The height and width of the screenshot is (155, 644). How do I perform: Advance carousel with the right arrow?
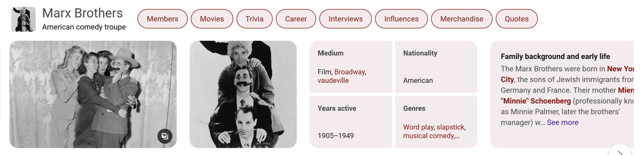click(x=620, y=151)
